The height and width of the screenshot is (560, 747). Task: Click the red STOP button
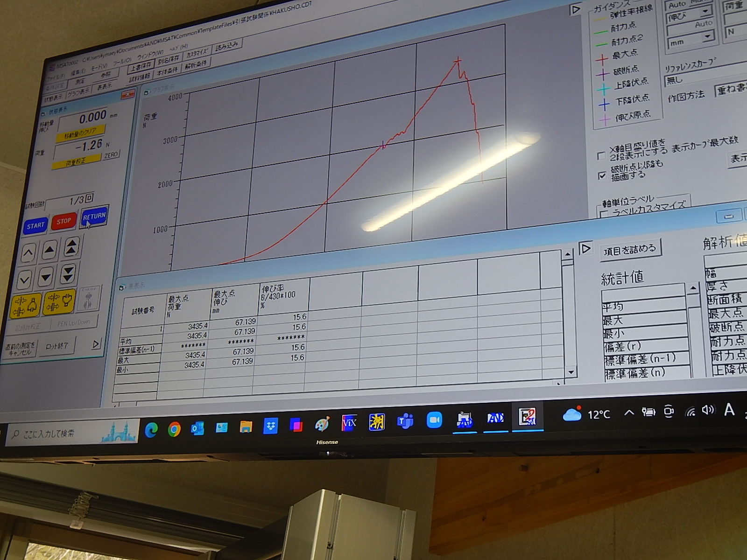(x=63, y=221)
